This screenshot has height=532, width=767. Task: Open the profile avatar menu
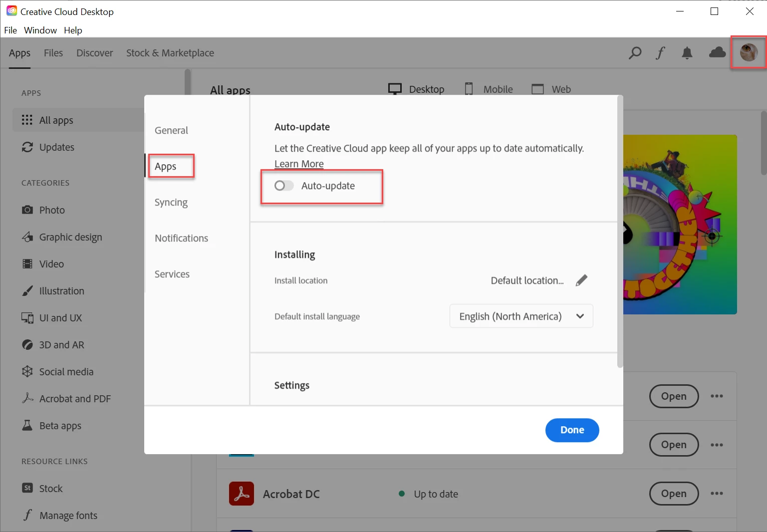click(749, 52)
